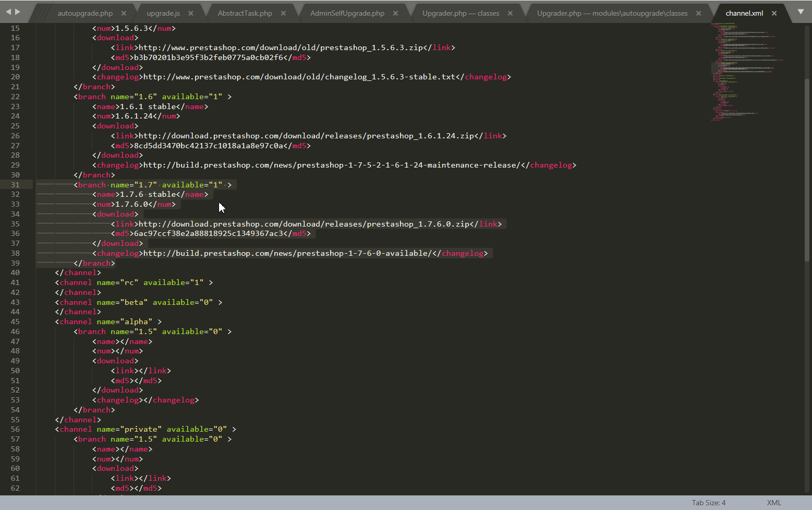
Task: Close the AbstractTask.php tab
Action: click(x=283, y=14)
